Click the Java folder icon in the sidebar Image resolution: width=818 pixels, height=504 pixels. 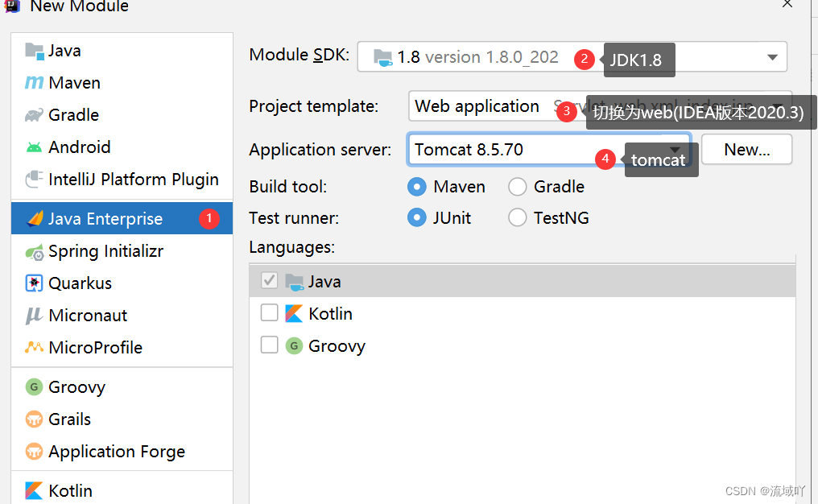pyautogui.click(x=35, y=52)
